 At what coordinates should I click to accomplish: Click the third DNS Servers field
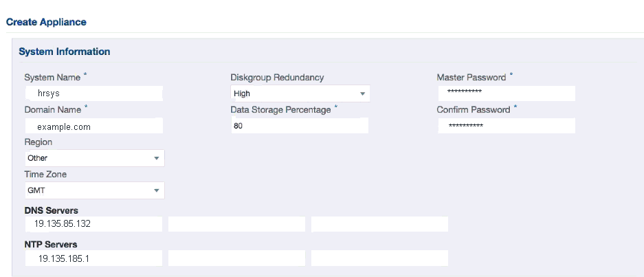pyautogui.click(x=379, y=224)
